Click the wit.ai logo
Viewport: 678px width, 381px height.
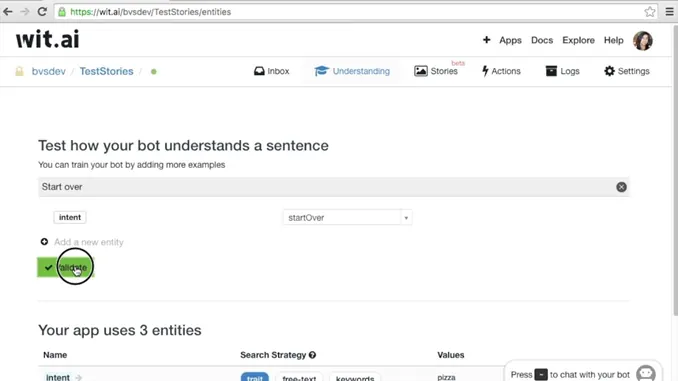click(x=48, y=40)
